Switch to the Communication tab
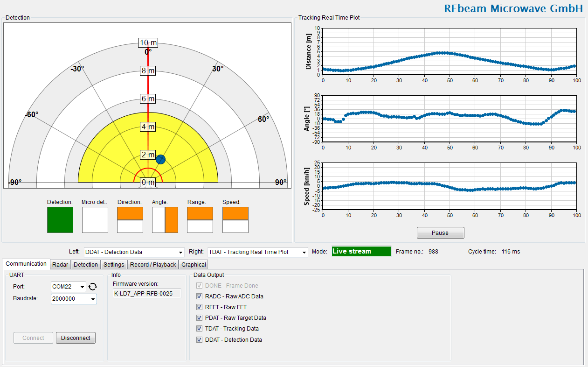Viewport: 588px width, 367px height. 26,264
